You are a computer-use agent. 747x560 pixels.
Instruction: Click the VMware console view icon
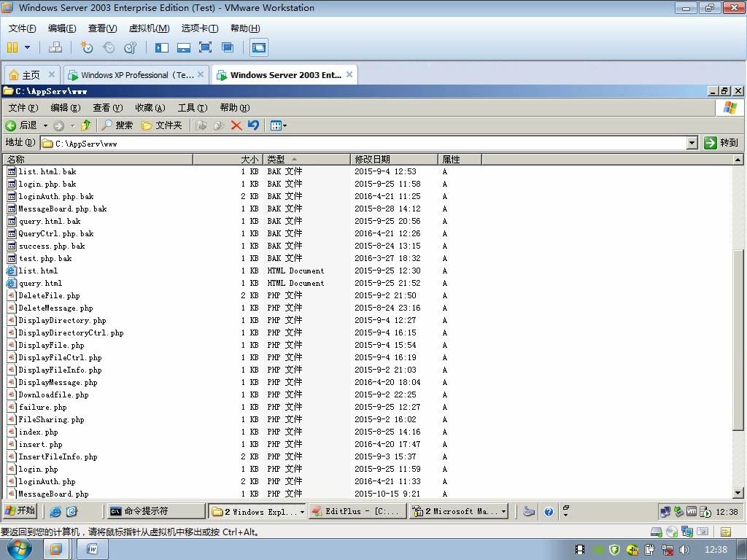(259, 47)
